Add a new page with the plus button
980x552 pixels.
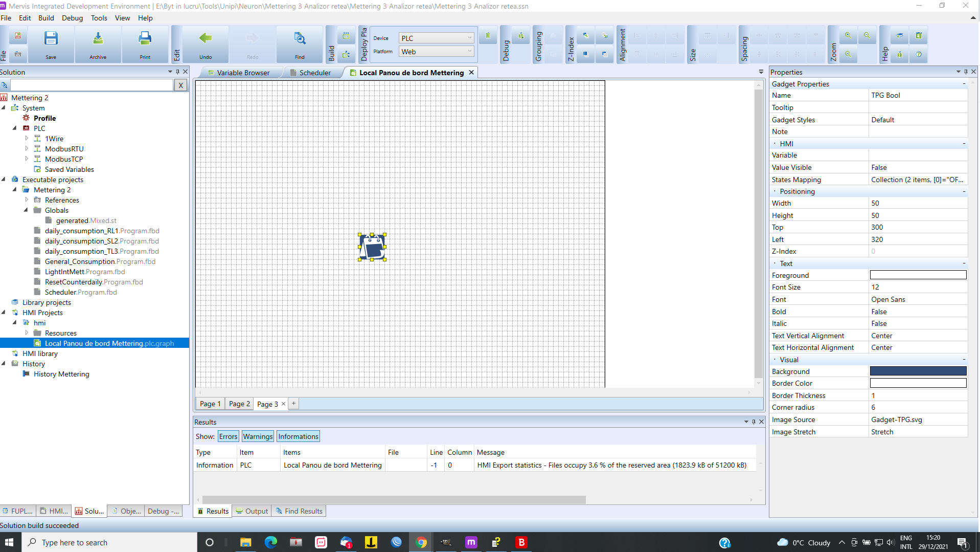tap(293, 404)
